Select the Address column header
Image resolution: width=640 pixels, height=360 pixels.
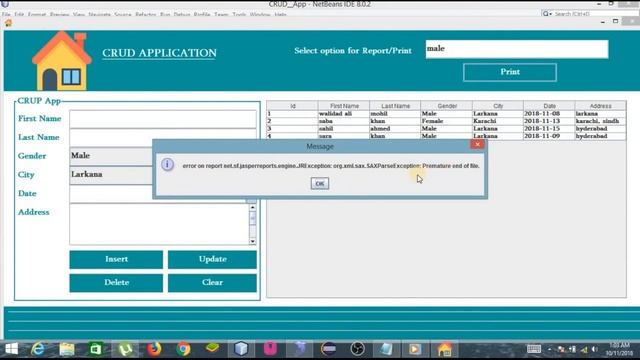coord(600,106)
